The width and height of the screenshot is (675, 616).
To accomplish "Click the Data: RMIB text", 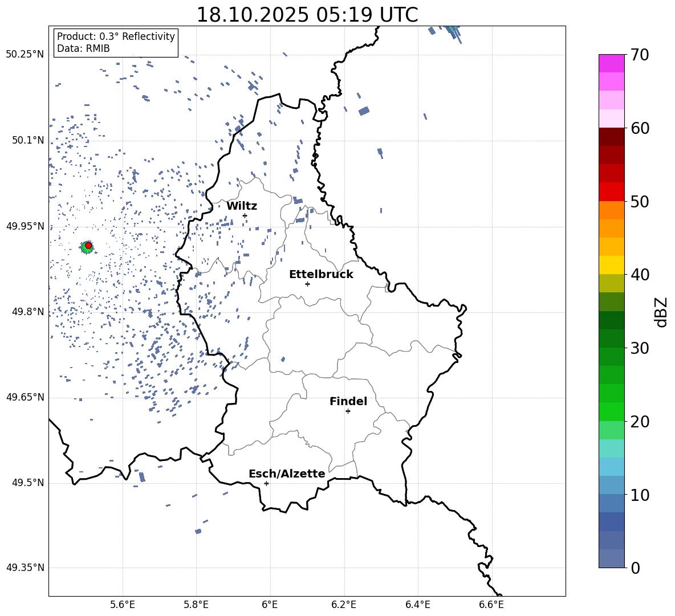I will (x=83, y=48).
